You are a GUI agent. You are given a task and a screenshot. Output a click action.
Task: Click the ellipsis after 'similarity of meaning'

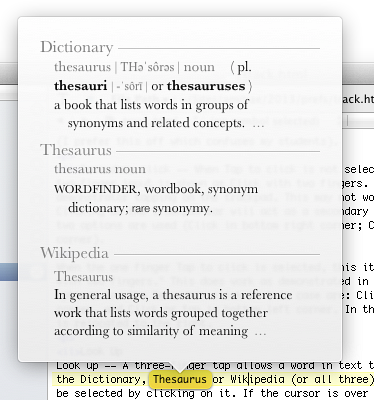click(x=260, y=333)
